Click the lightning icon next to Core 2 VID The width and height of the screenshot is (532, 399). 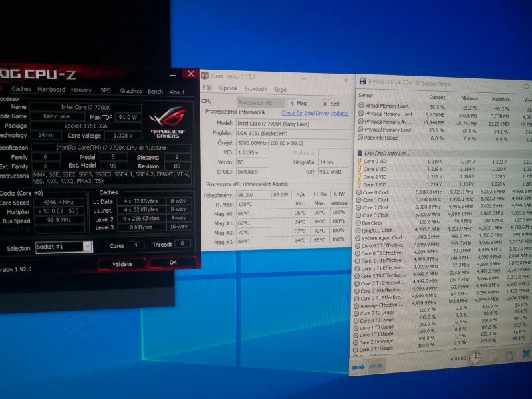pos(359,177)
